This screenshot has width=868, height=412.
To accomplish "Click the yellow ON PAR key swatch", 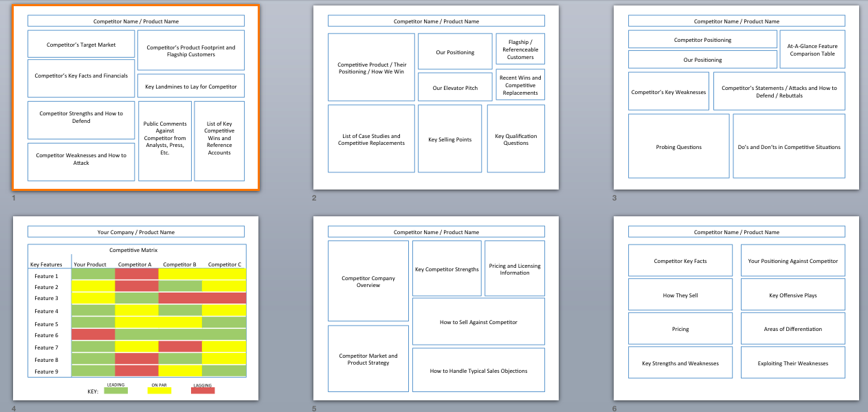I will pyautogui.click(x=159, y=391).
